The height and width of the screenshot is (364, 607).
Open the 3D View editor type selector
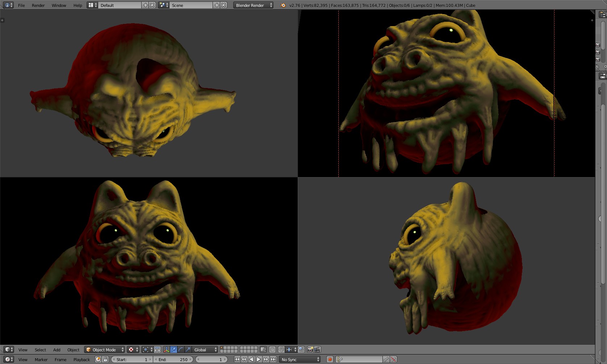(9, 350)
